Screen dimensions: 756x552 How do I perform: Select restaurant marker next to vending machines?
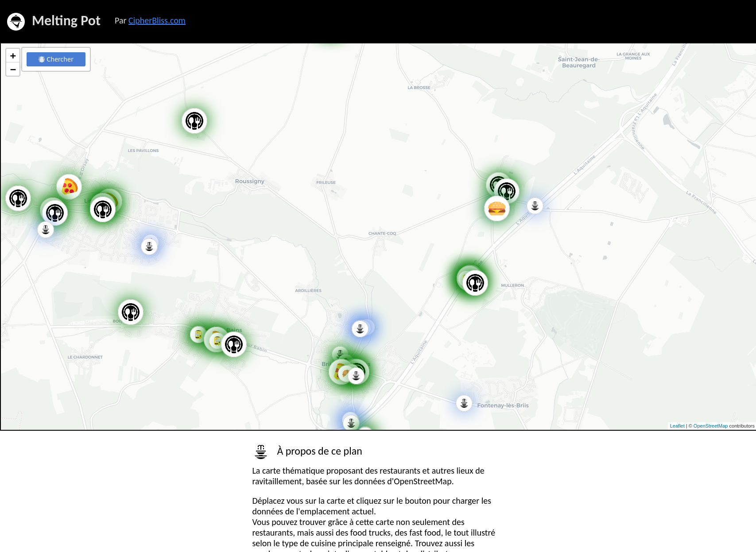(234, 344)
